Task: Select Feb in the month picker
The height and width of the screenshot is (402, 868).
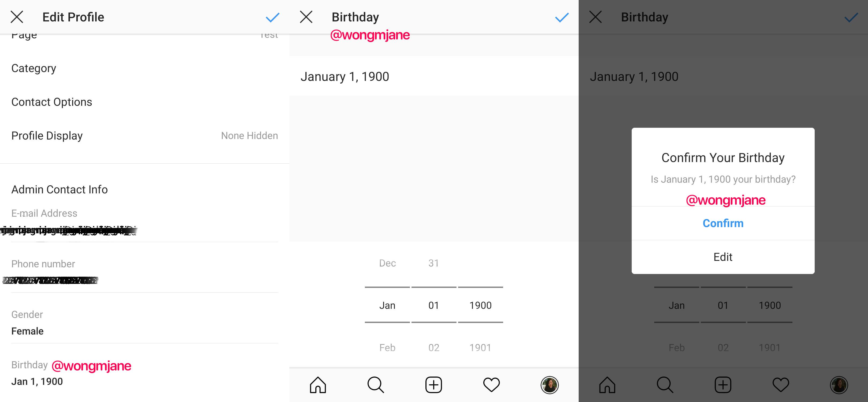Action: point(387,348)
